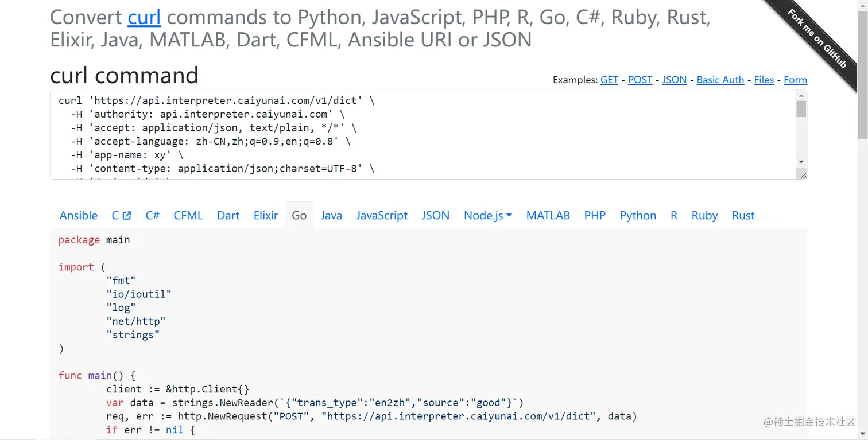Click the Fork me on GitHub ribbon
This screenshot has width=868, height=440.
pos(817,39)
